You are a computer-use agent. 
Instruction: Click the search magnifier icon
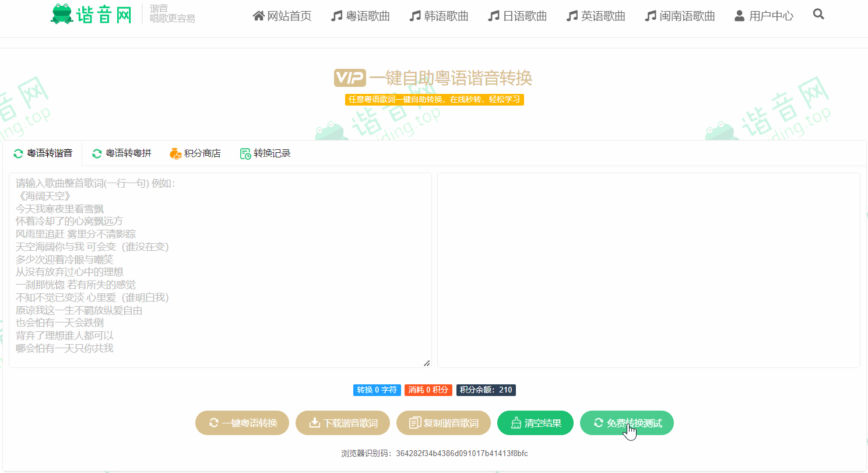(818, 15)
